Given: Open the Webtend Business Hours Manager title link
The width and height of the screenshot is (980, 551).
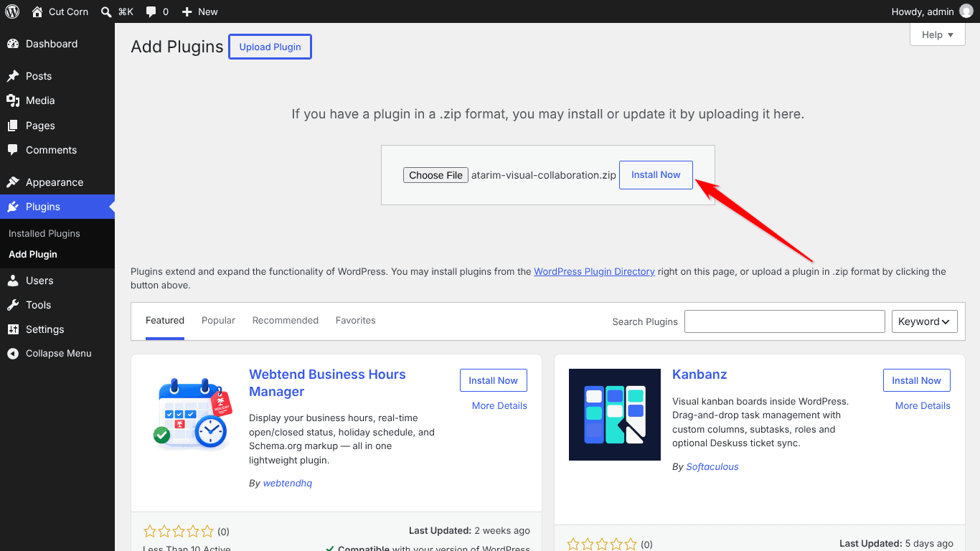Looking at the screenshot, I should [327, 383].
